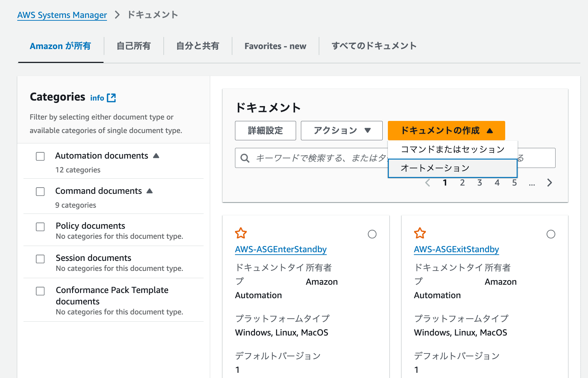
Task: Go to page 2 of documents
Action: point(462,182)
